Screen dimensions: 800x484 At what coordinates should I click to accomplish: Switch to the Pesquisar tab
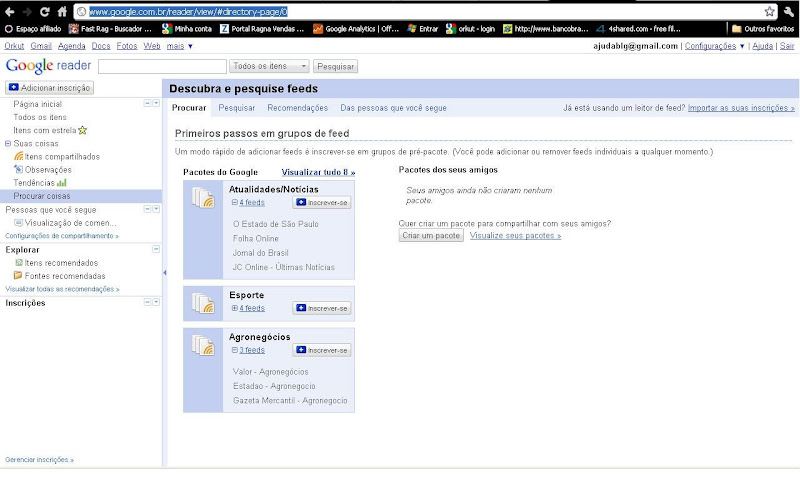(x=237, y=108)
